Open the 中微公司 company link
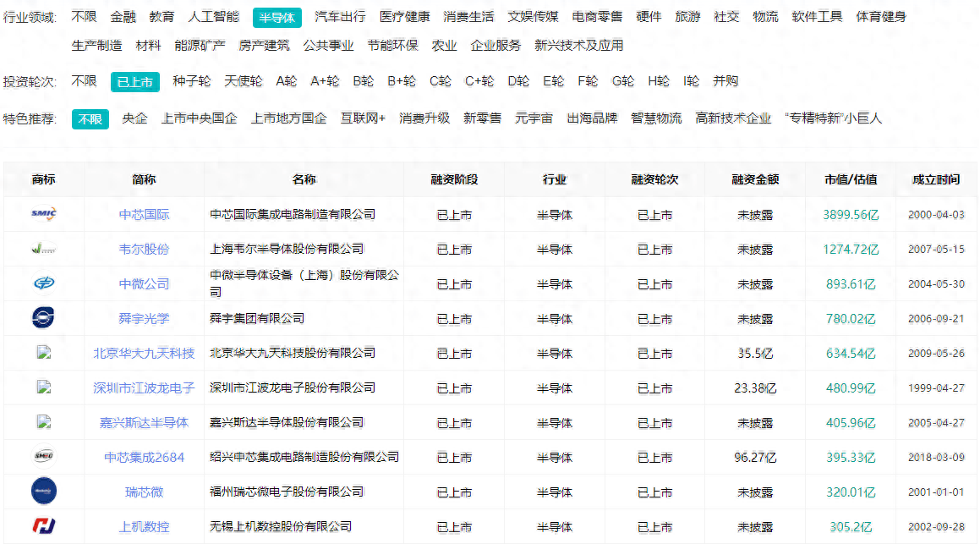The width and height of the screenshot is (980, 544). [x=145, y=284]
